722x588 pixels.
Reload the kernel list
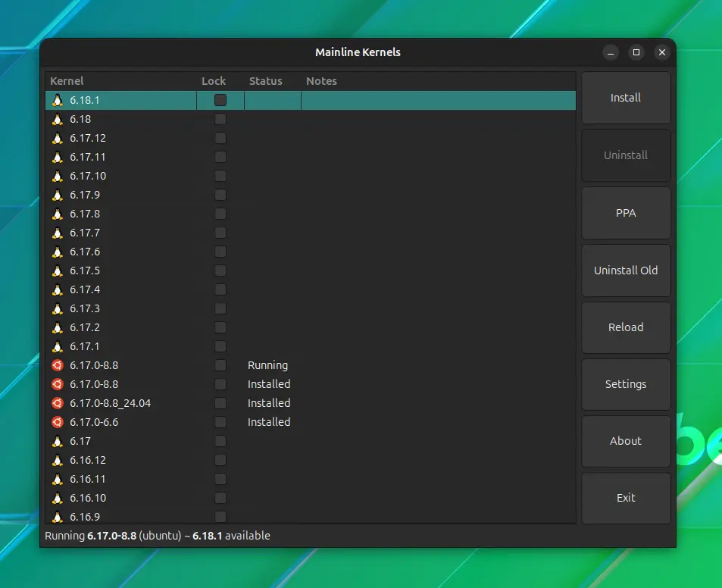point(626,327)
